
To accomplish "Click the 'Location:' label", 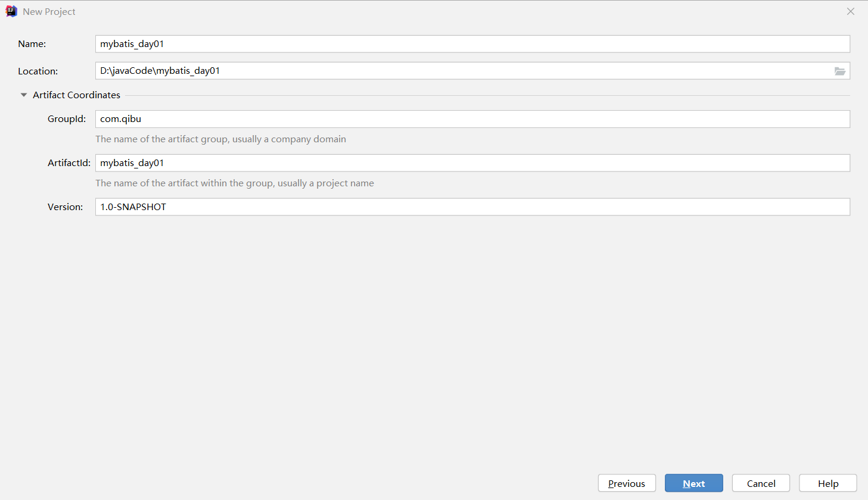I will [38, 71].
